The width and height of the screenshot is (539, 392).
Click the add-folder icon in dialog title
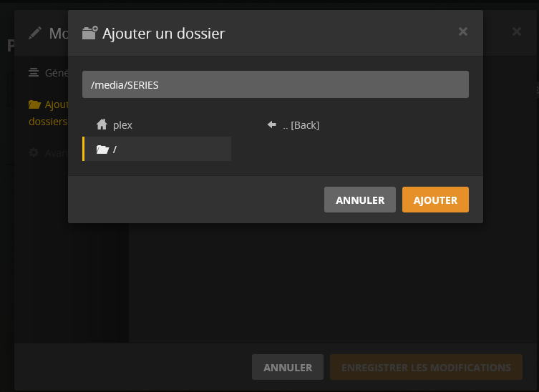(90, 33)
